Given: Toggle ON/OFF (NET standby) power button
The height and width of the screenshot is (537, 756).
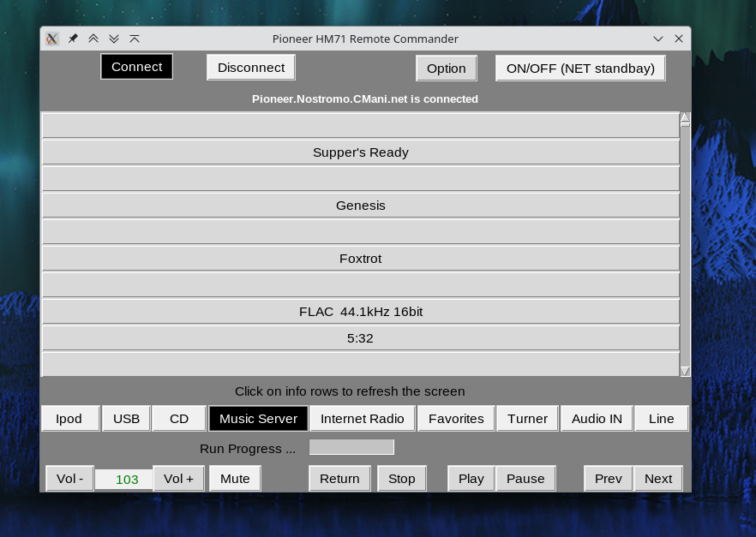Looking at the screenshot, I should (x=580, y=69).
